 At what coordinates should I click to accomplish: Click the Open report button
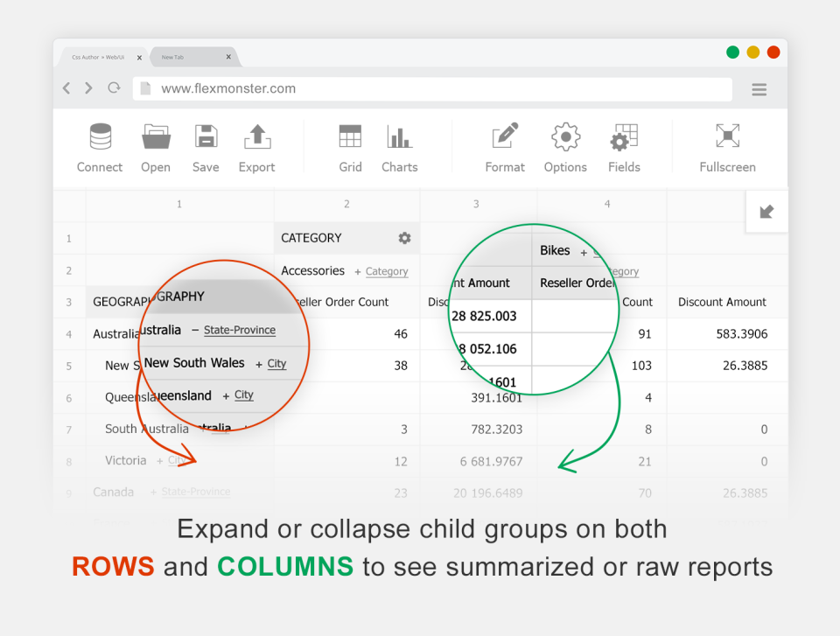[x=155, y=147]
